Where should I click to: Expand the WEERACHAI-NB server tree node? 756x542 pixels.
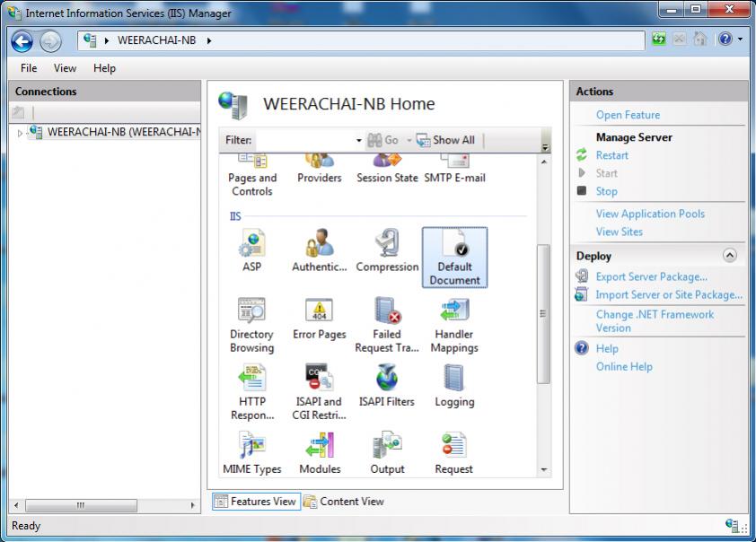coord(20,133)
